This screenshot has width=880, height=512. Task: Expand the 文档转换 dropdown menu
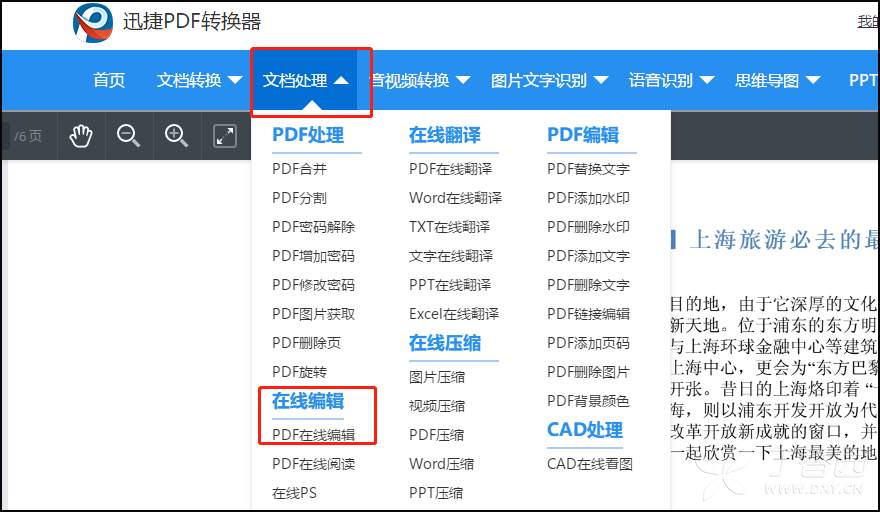coord(199,80)
